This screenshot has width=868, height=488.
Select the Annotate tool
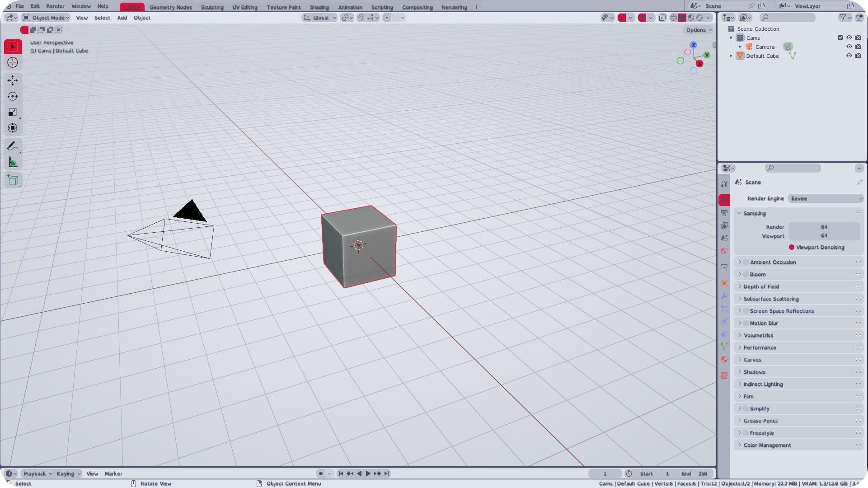(13, 145)
